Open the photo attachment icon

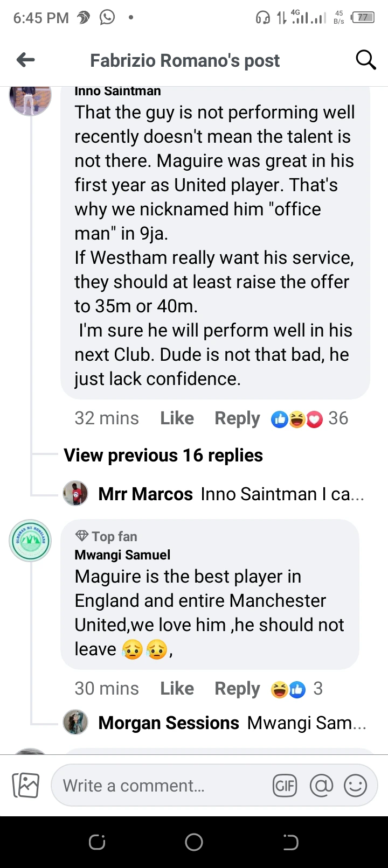(x=26, y=785)
